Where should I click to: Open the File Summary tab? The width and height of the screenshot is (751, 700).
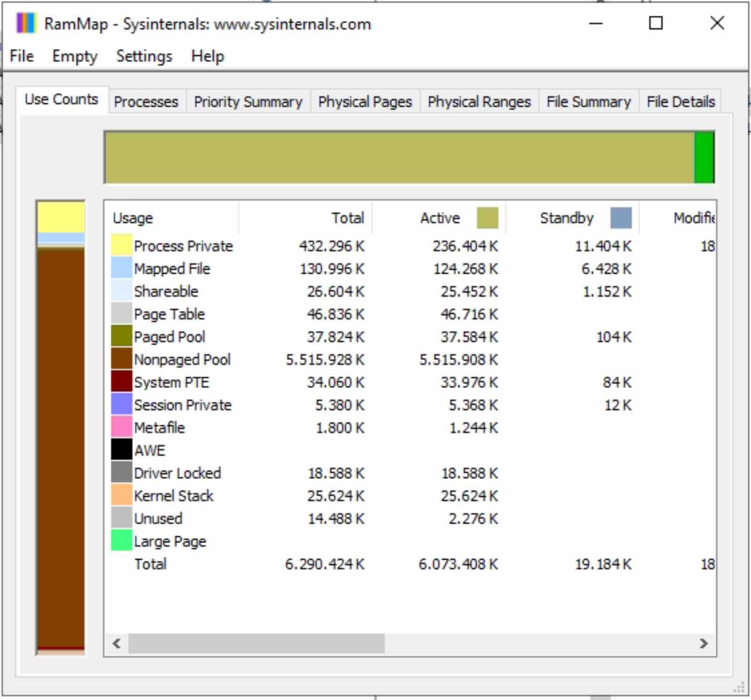(589, 102)
